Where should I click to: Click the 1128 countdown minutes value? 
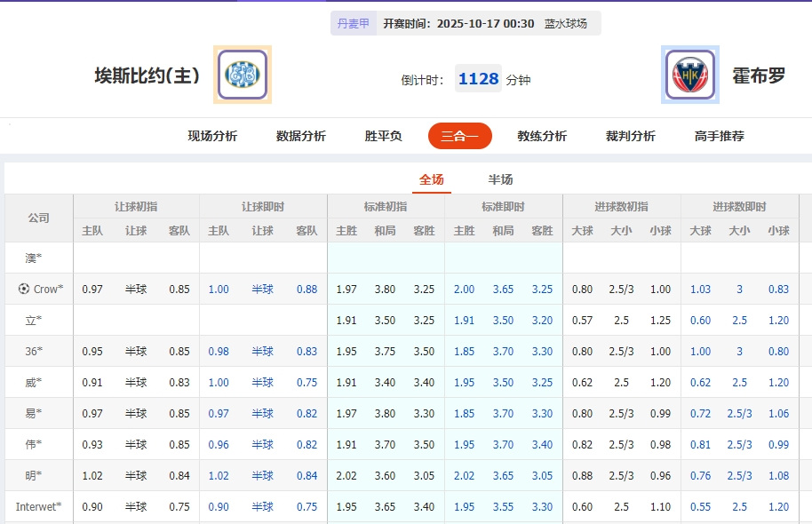point(478,78)
